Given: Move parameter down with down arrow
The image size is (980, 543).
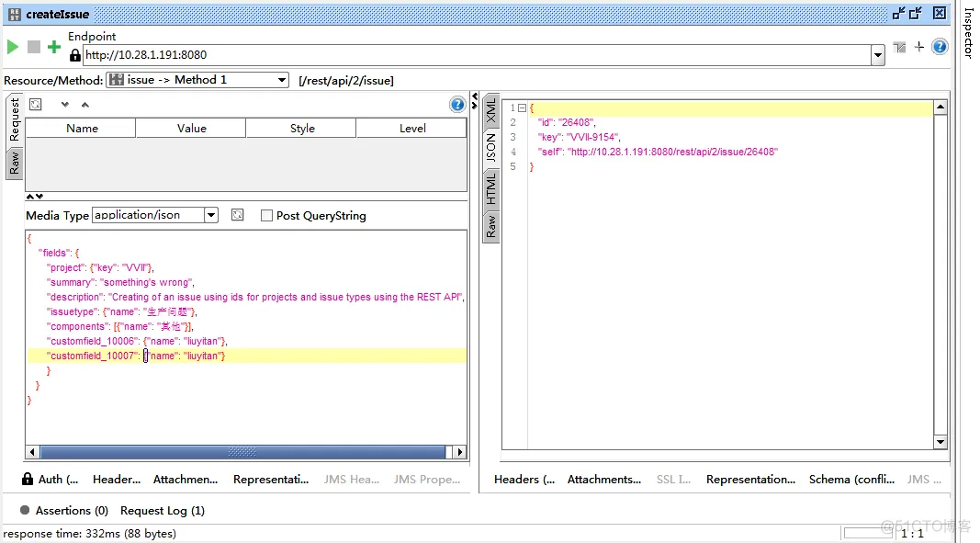Looking at the screenshot, I should point(65,105).
